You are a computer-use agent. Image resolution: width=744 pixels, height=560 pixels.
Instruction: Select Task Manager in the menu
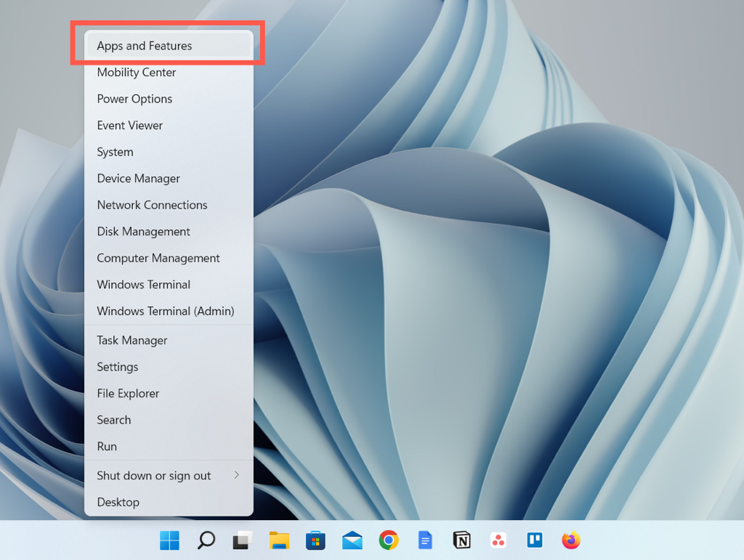pyautogui.click(x=132, y=341)
